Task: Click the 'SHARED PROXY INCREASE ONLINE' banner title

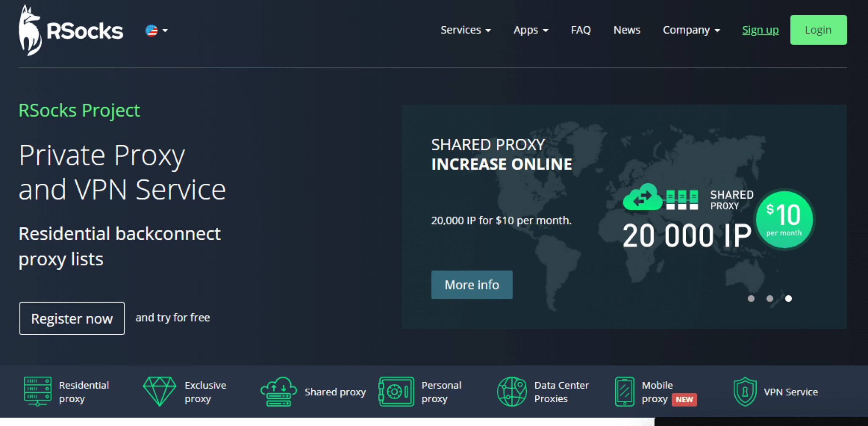Action: pos(501,154)
